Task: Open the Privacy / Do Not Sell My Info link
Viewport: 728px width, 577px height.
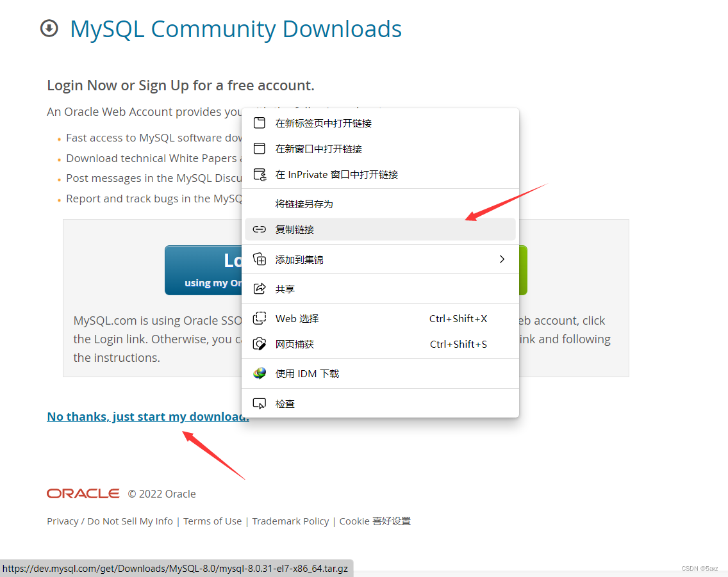Action: pyautogui.click(x=110, y=521)
